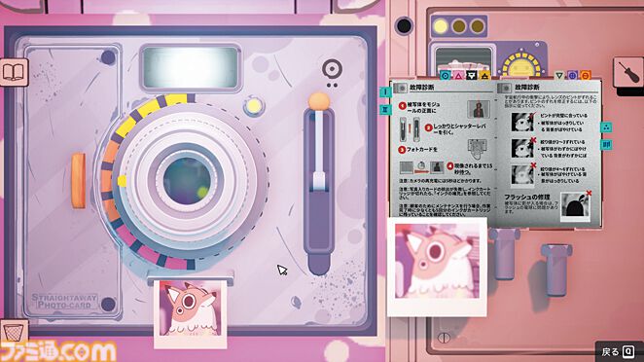Screen dimensions: 644x362
Task: Click the trash bin icon
Action: (14, 333)
